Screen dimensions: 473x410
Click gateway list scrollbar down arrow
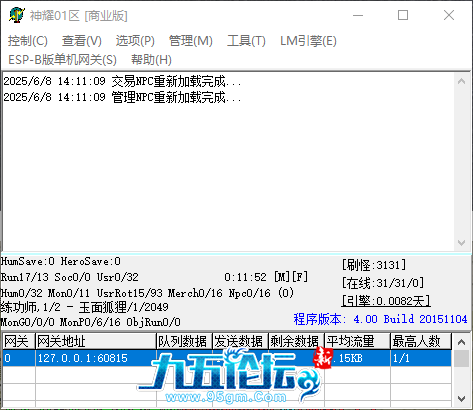point(461,399)
